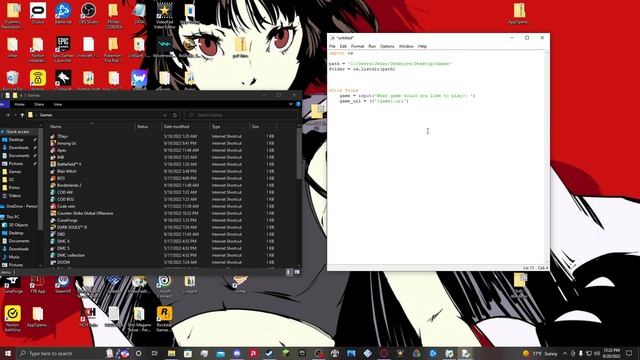Open Task View from the taskbar
The height and width of the screenshot is (360, 640).
pyautogui.click(x=155, y=353)
